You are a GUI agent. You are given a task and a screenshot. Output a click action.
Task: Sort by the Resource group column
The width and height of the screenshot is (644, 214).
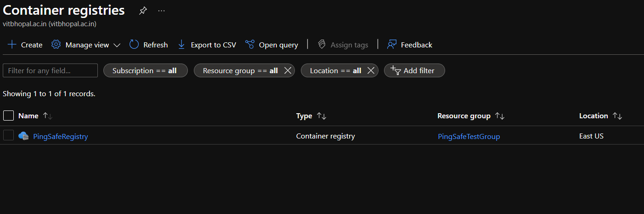tap(464, 116)
